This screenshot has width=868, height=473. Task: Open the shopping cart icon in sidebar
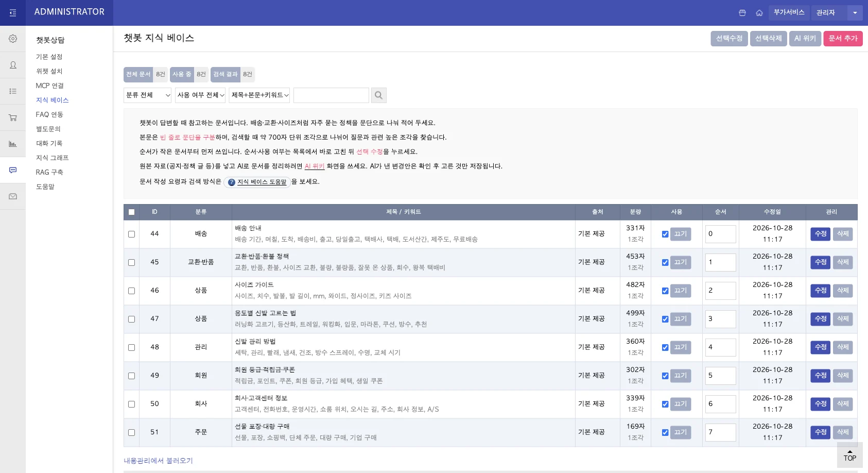[x=13, y=117]
